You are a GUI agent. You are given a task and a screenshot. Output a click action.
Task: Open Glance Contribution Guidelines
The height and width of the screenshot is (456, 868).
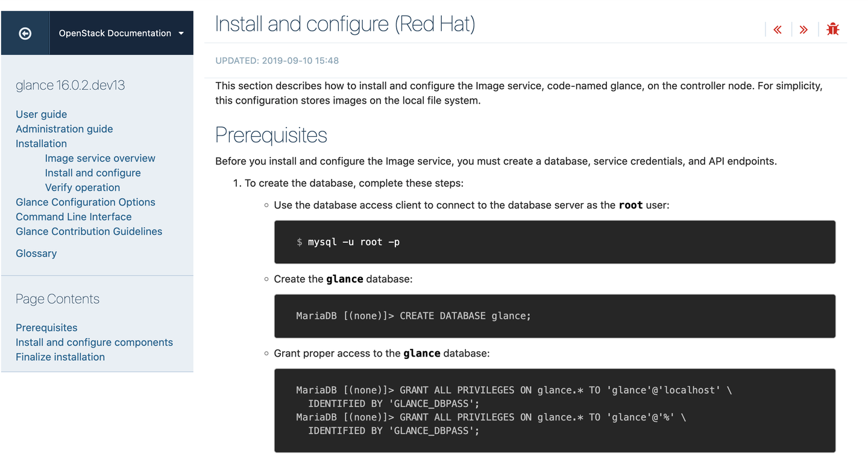[x=89, y=231]
